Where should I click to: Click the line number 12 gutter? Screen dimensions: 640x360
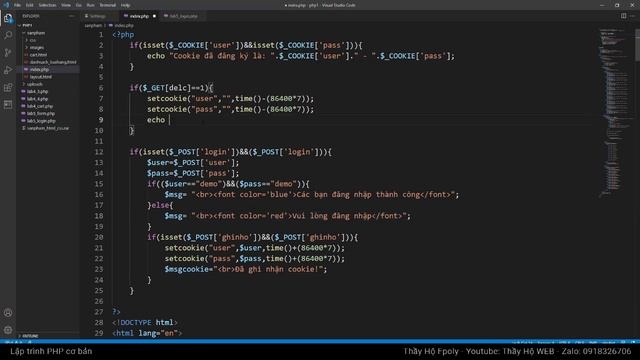[x=99, y=152]
